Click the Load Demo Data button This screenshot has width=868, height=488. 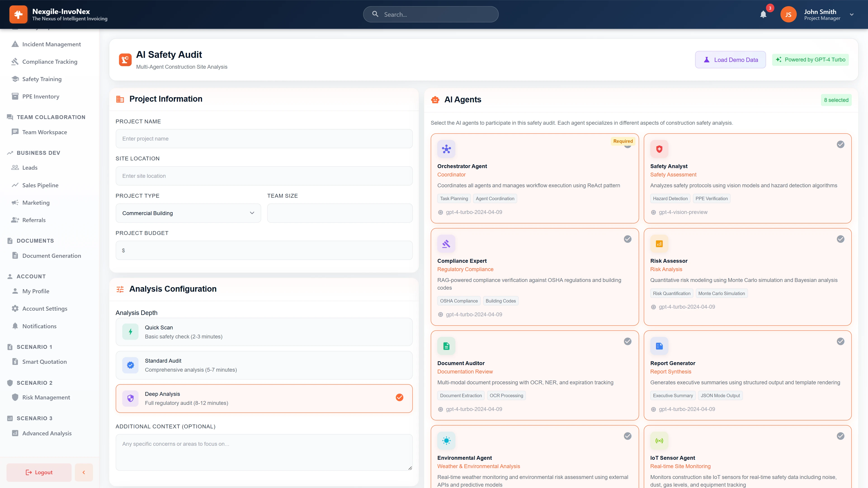coord(731,60)
